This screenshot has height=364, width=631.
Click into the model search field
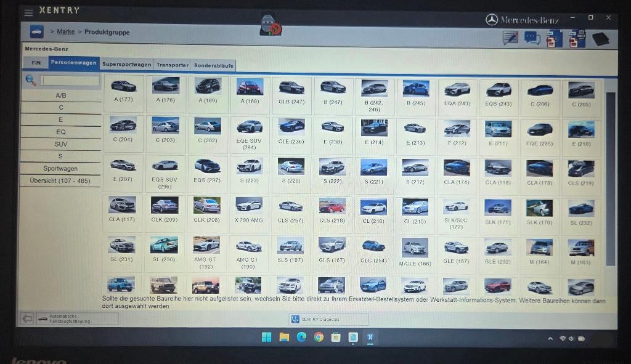pos(70,81)
